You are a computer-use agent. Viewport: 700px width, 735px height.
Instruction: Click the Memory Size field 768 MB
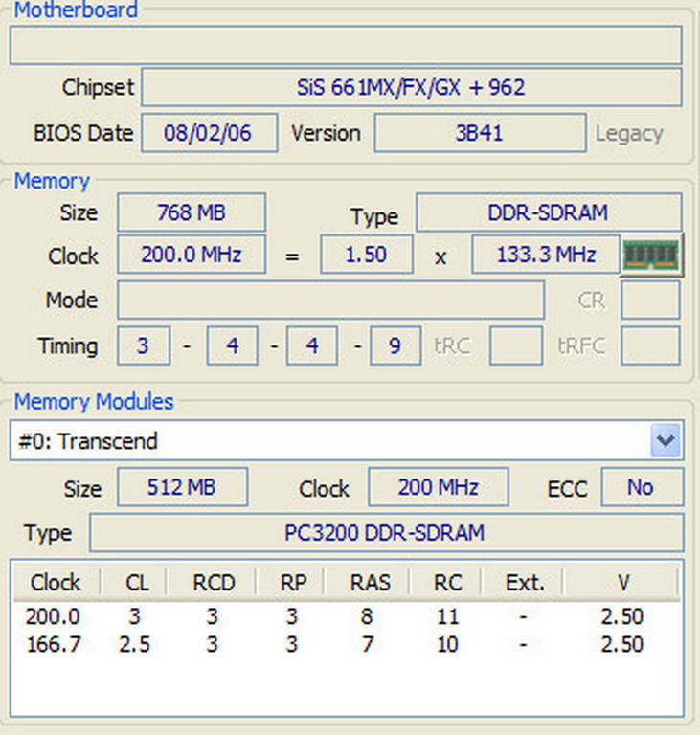(191, 212)
